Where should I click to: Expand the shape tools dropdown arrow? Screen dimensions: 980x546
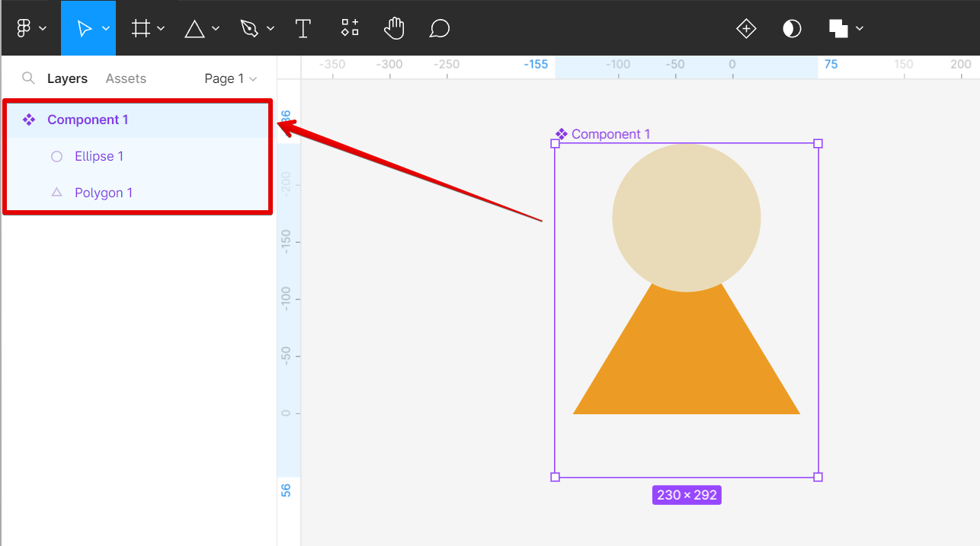[216, 29]
